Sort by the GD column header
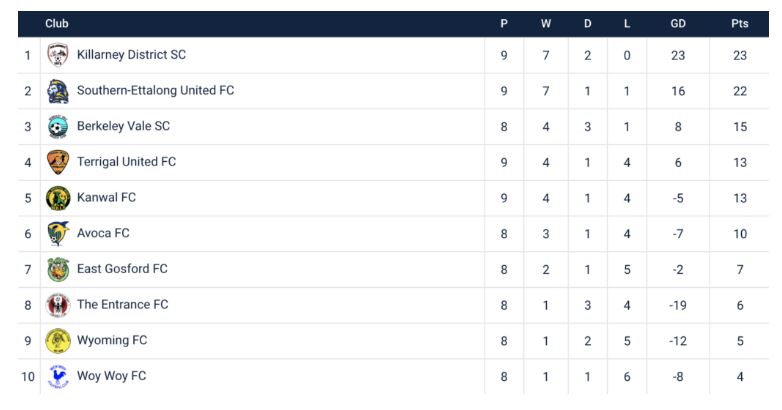The height and width of the screenshot is (410, 782). click(678, 24)
